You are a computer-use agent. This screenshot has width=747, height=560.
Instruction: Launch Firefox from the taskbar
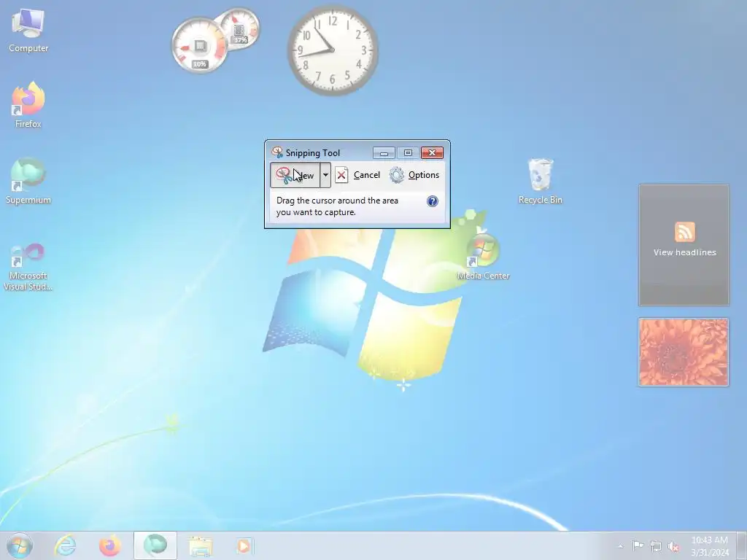(x=110, y=545)
